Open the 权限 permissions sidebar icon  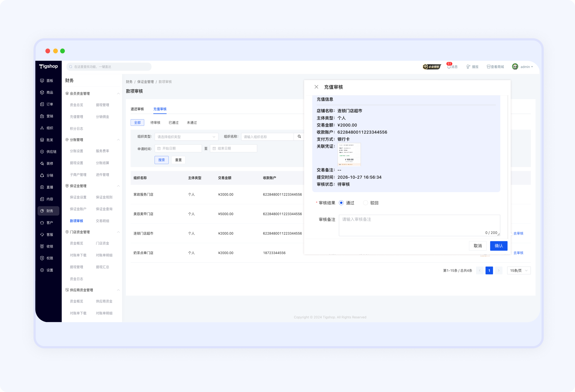tap(42, 258)
